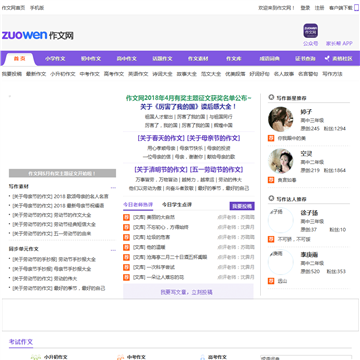Image resolution: width=360 pixels, height=360 pixels.
Task: Click the share icon on the 晒稿社区 tab
Action: (327, 59)
